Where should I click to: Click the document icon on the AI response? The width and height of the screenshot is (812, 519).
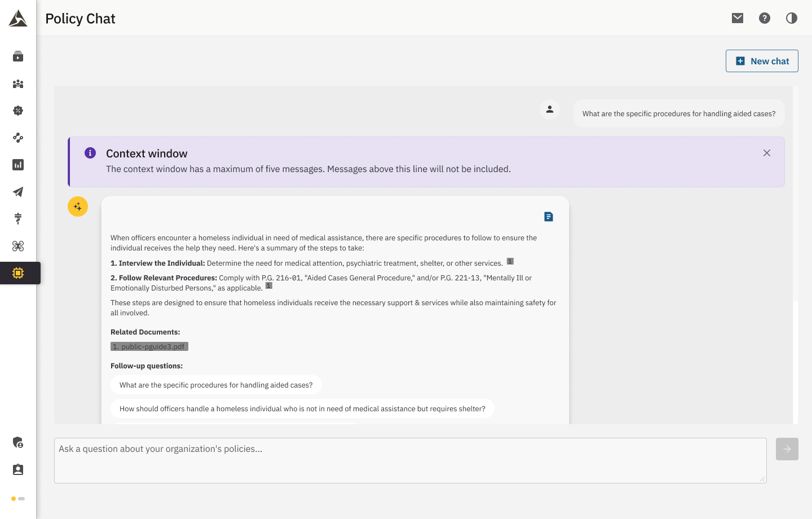tap(548, 216)
